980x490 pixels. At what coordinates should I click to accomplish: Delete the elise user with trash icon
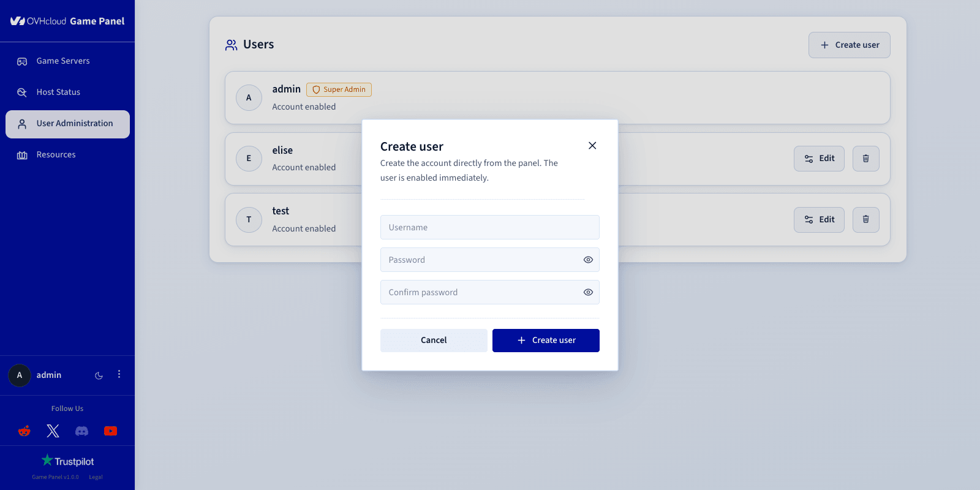pyautogui.click(x=866, y=159)
